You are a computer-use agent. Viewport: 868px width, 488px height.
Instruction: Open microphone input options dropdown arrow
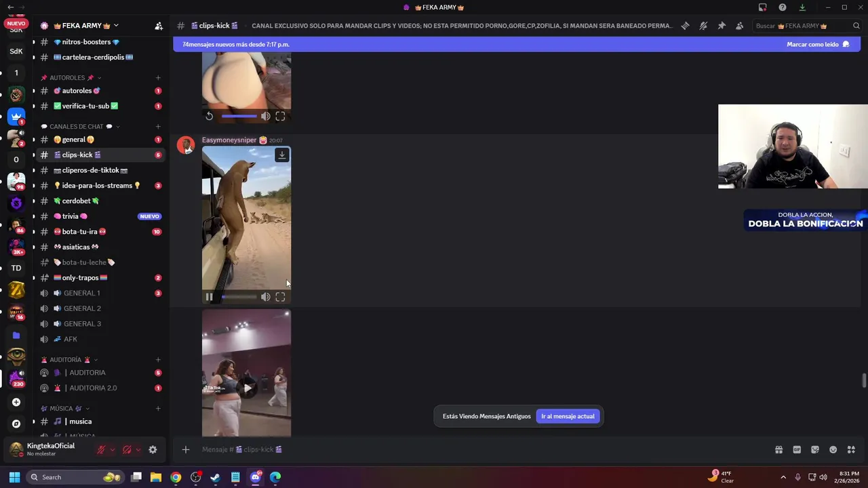coord(112,449)
